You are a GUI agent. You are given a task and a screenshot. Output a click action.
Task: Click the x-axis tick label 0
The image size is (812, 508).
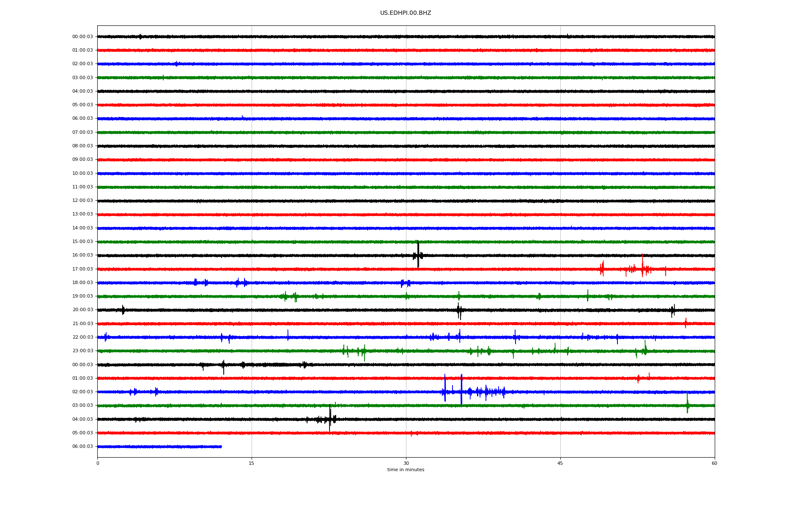98,463
